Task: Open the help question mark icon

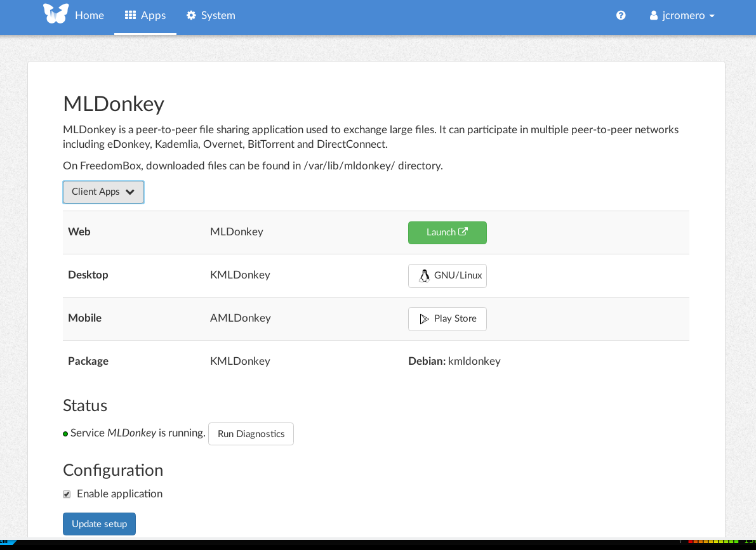Action: (x=621, y=15)
